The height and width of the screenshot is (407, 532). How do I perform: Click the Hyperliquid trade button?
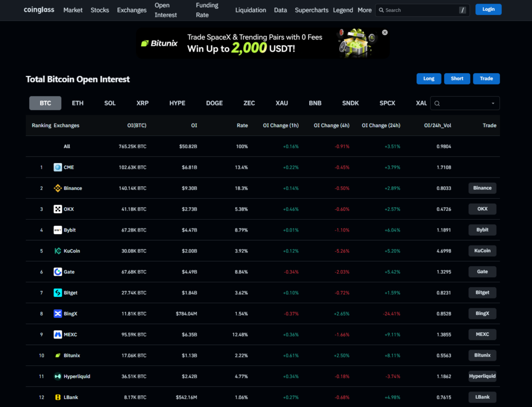click(x=482, y=376)
